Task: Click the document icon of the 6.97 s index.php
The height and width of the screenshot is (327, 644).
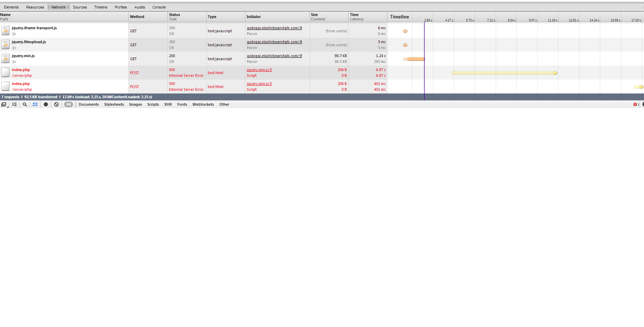Action: pyautogui.click(x=5, y=72)
